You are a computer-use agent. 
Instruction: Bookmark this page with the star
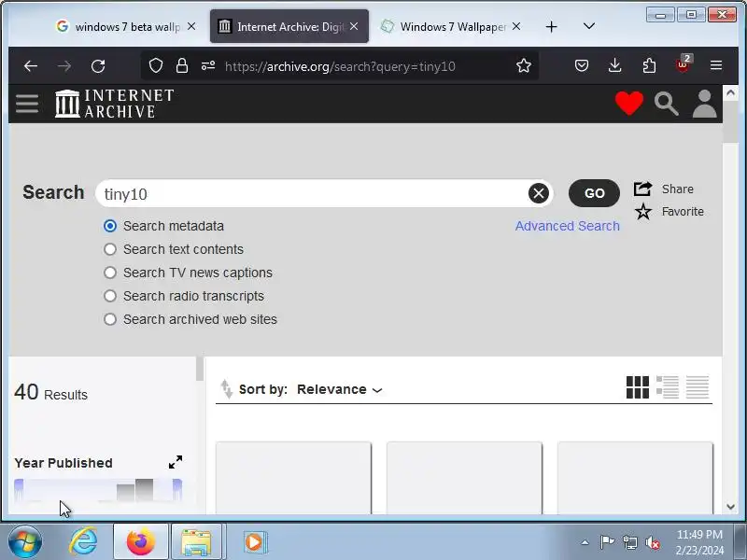(524, 65)
